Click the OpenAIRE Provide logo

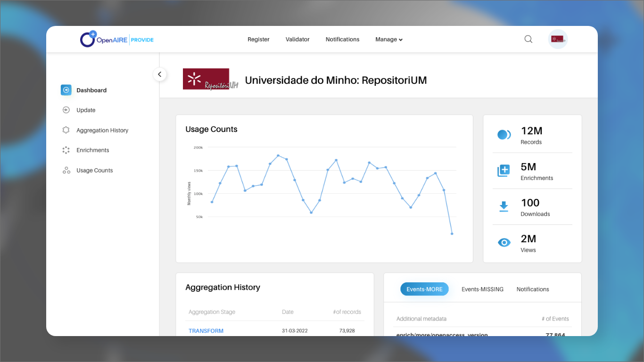116,39
